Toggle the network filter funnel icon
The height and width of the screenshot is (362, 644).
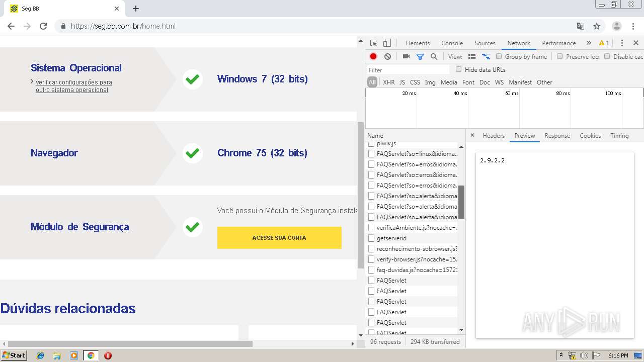[x=420, y=57]
